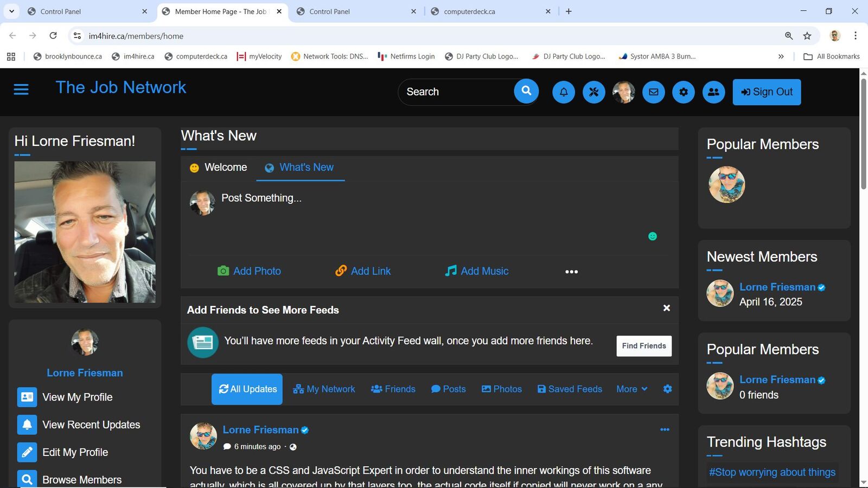Open the notifications bell icon

(564, 92)
